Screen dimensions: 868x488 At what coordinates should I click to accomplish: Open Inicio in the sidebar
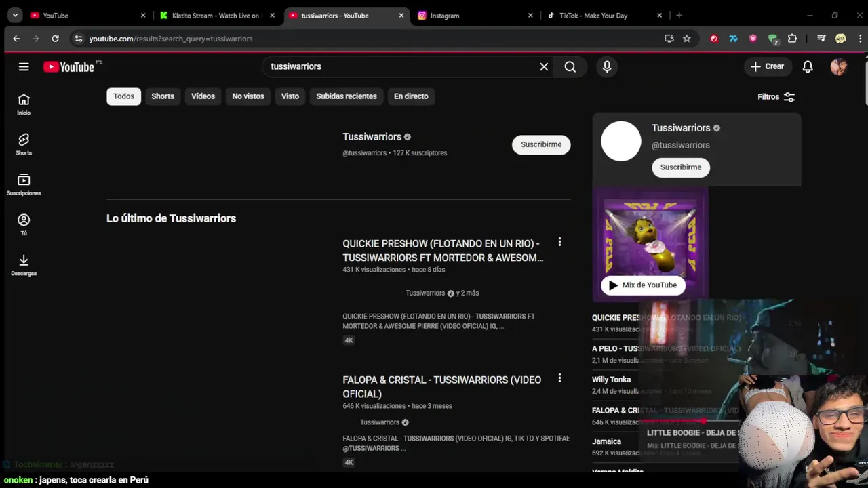[x=24, y=104]
